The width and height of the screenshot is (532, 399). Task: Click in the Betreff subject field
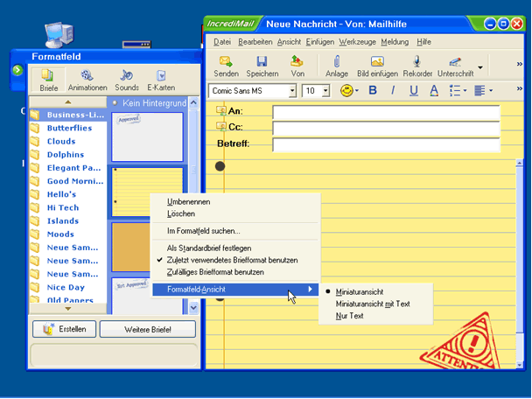(386, 144)
